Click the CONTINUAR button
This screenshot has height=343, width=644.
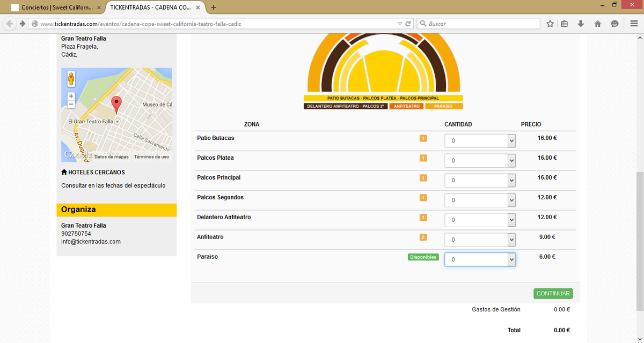(x=553, y=294)
